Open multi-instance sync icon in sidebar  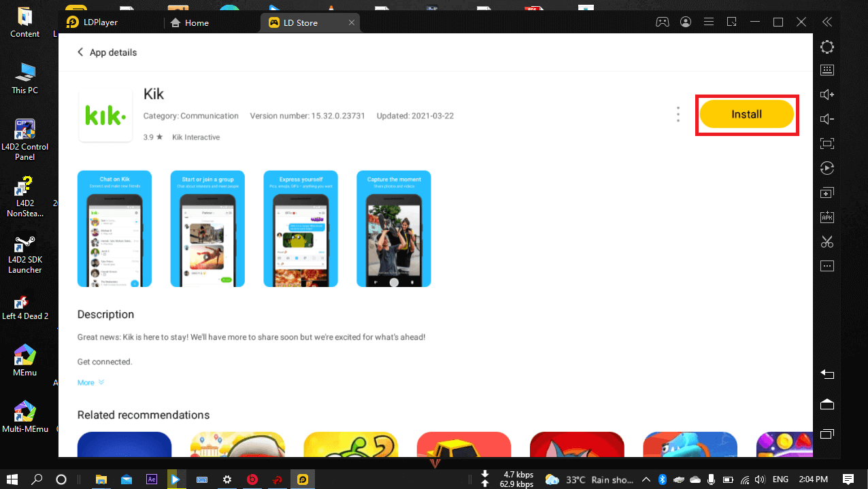(x=827, y=192)
